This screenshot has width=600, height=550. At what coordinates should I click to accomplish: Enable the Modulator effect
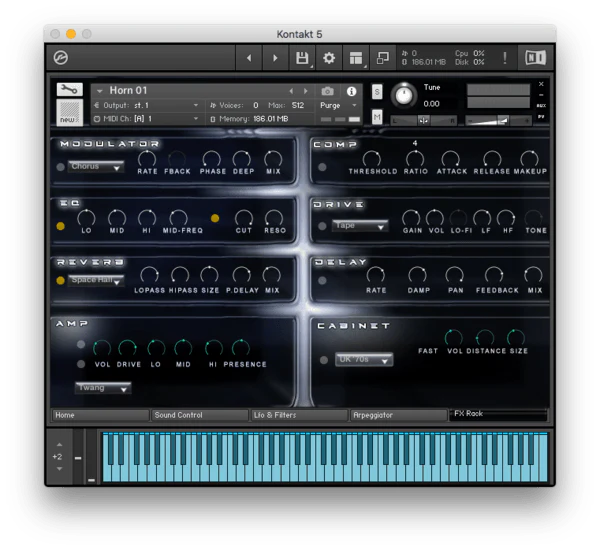pyautogui.click(x=60, y=167)
